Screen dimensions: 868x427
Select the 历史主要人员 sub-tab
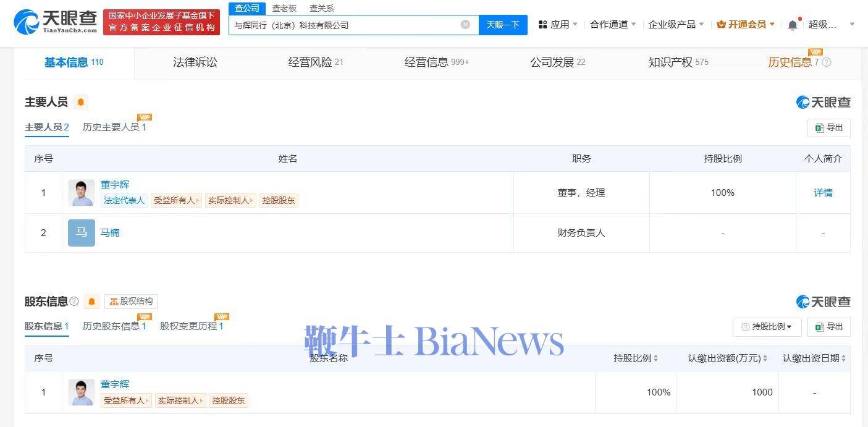tap(114, 127)
